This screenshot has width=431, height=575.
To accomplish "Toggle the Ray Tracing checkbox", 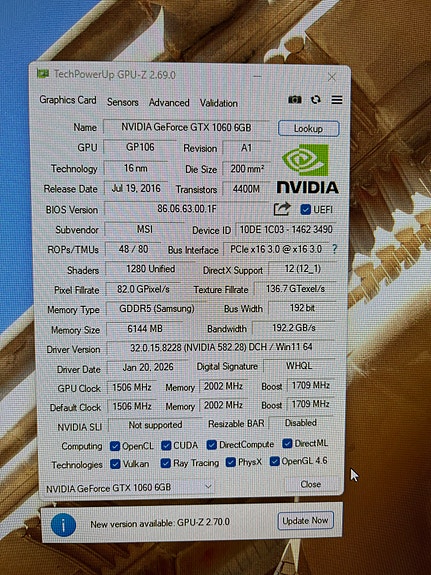I will pyautogui.click(x=165, y=463).
